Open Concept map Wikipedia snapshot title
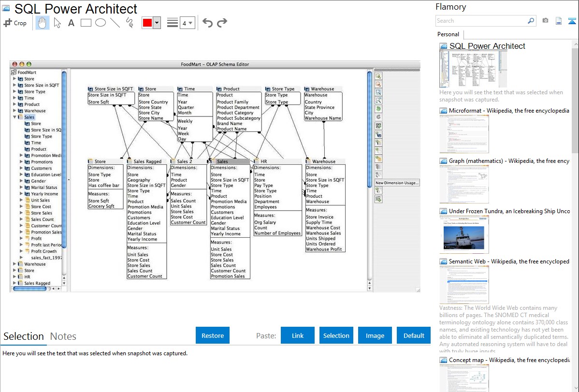The width and height of the screenshot is (579, 392). click(x=509, y=360)
